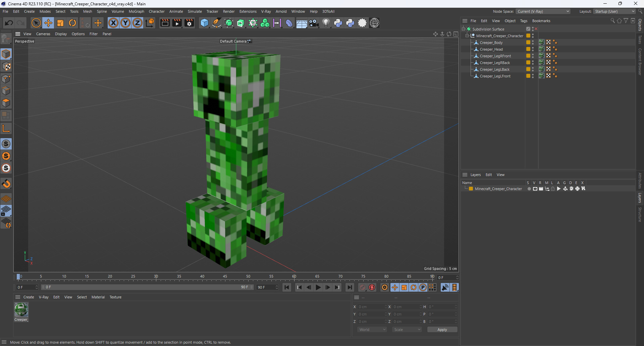Click Creeper_LegLBack layer color swatch
644x346 pixels.
click(x=528, y=69)
